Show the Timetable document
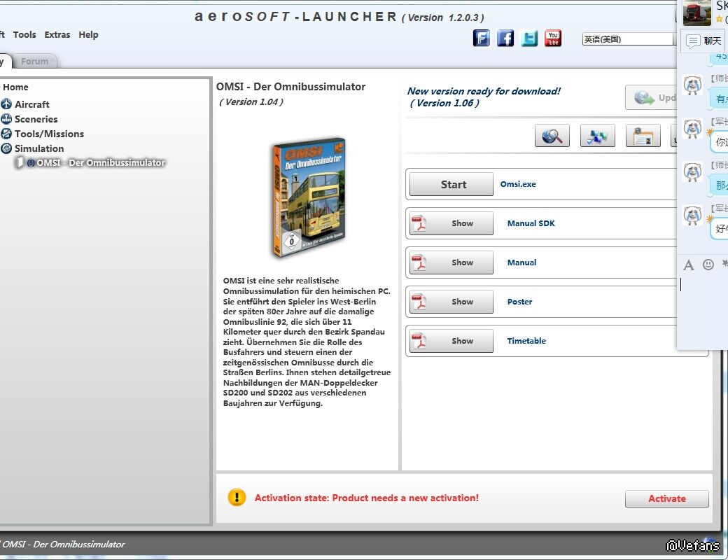Viewport: 728px width, 560px height. [451, 341]
